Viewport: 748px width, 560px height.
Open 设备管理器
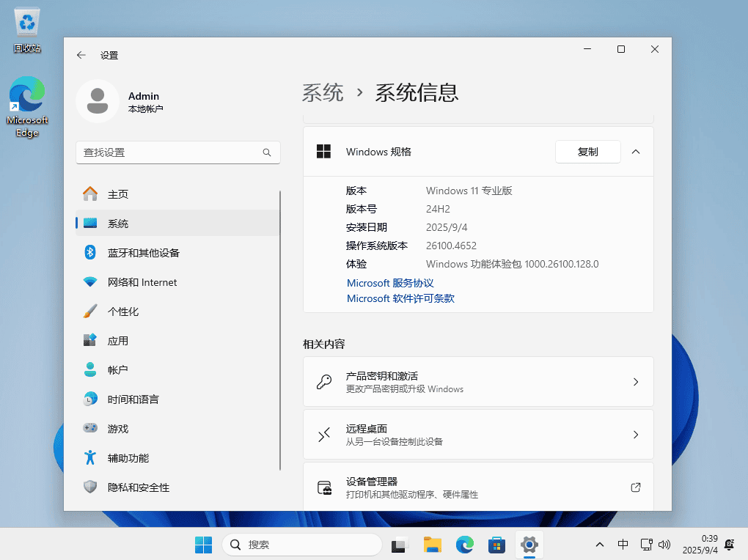pyautogui.click(x=478, y=487)
